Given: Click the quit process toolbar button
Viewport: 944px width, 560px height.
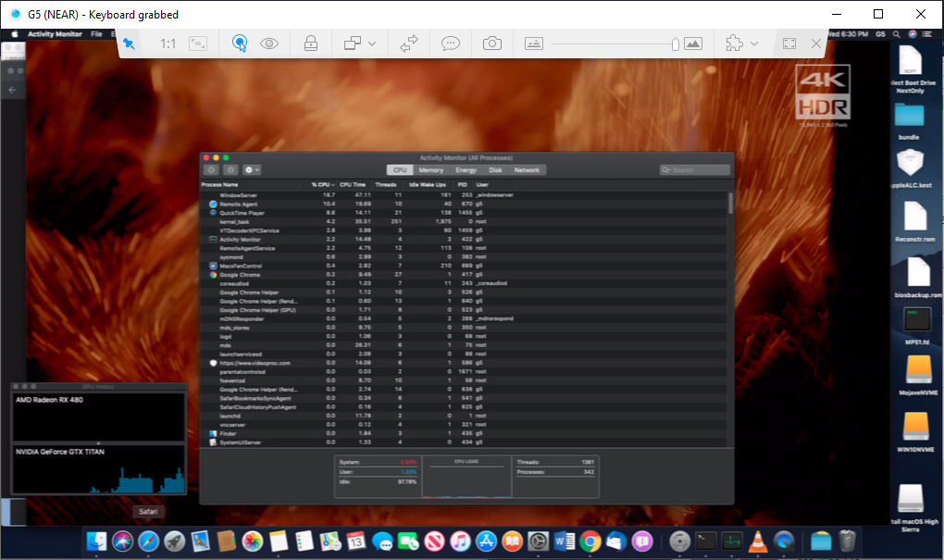Looking at the screenshot, I should (x=211, y=169).
